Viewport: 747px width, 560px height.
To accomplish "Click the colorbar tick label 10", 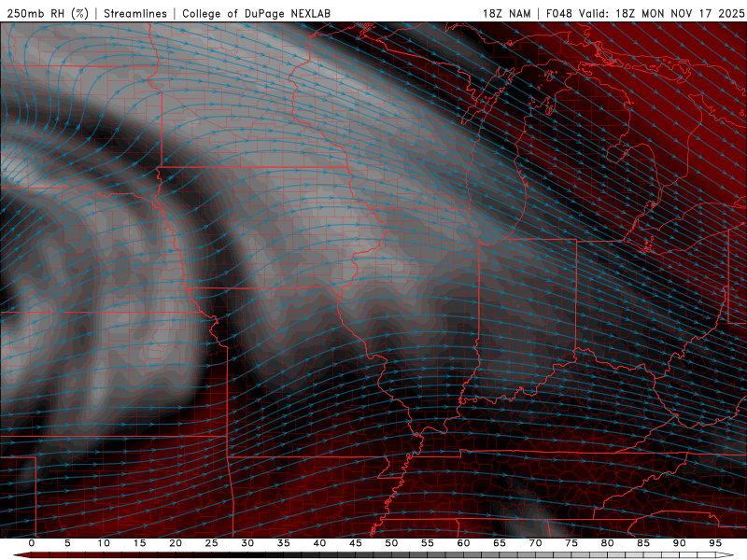I will pos(104,543).
